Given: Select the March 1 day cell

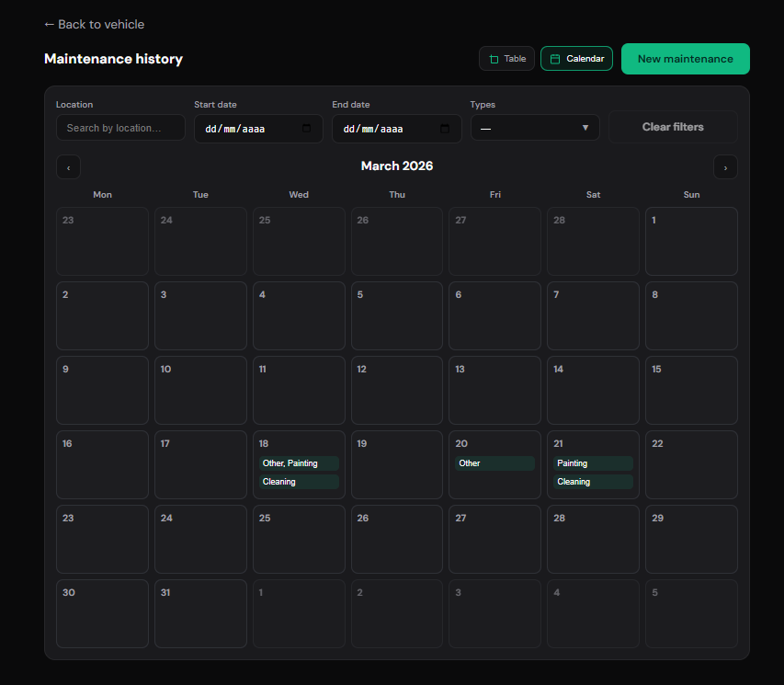Looking at the screenshot, I should pos(691,241).
